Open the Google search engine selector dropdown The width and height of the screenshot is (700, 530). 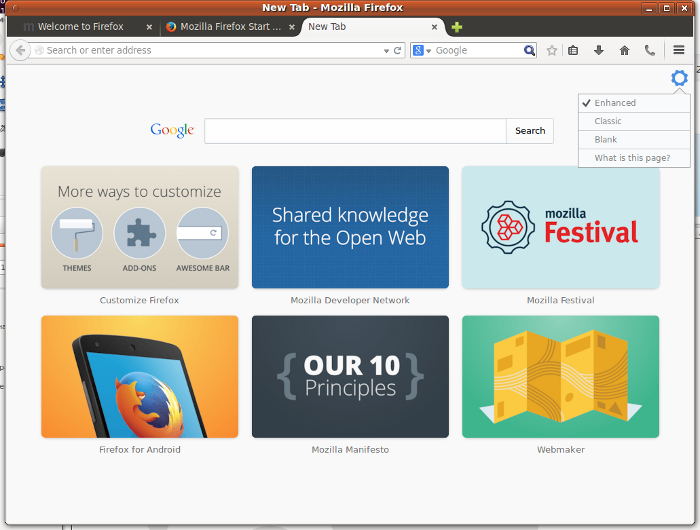point(421,50)
